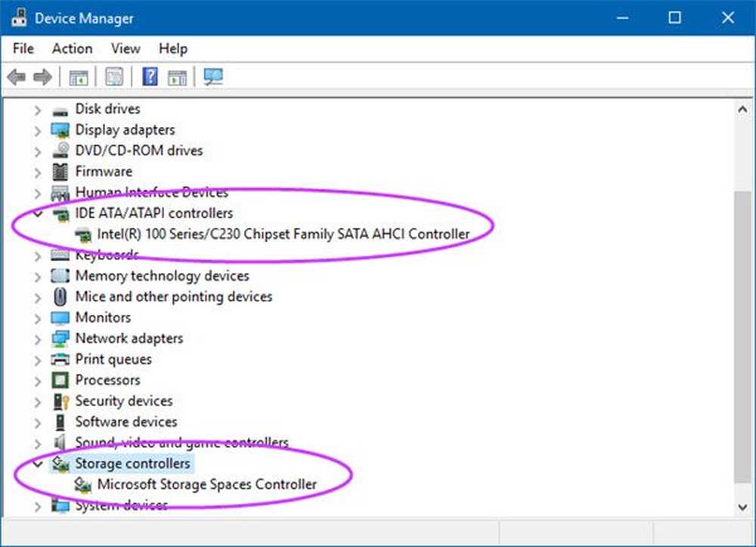This screenshot has height=547, width=756.
Task: Open the View menu
Action: point(125,48)
